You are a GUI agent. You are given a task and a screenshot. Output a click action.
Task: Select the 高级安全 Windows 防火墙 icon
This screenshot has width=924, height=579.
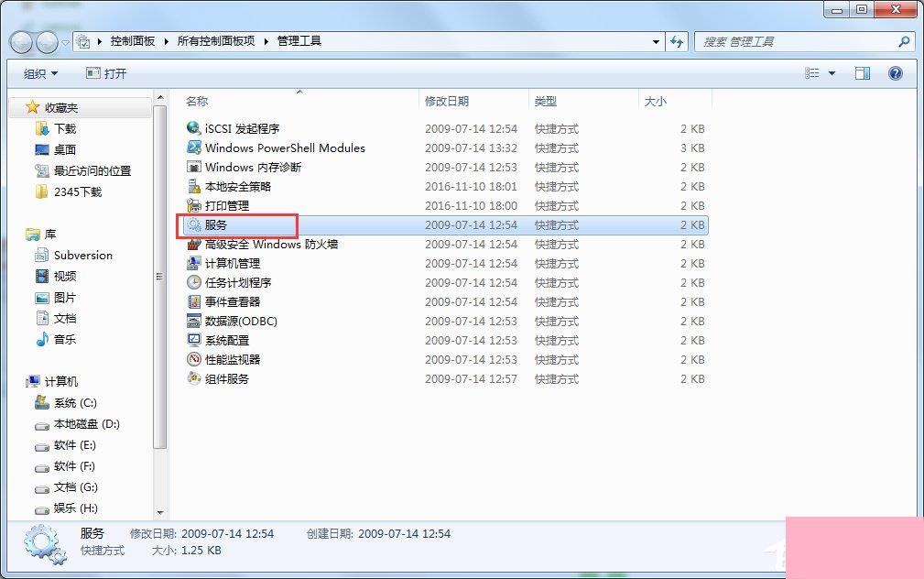pos(194,244)
